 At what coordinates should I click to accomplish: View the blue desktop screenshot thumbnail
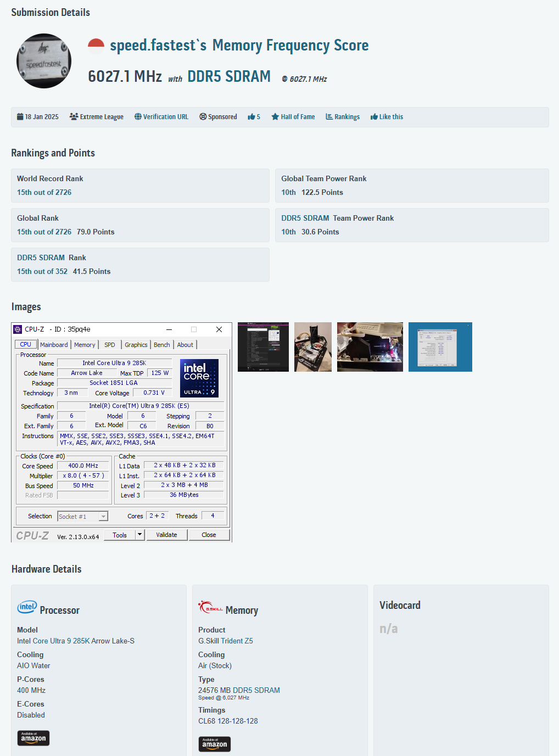(440, 347)
